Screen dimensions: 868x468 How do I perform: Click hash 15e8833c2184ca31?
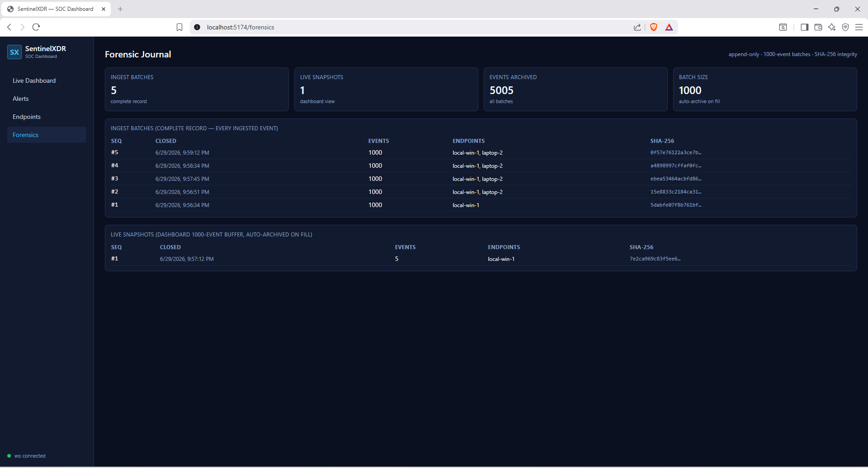(676, 192)
